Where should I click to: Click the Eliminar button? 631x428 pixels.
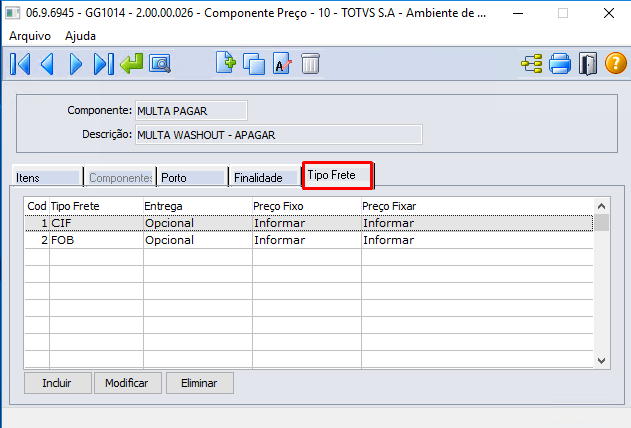click(x=199, y=383)
